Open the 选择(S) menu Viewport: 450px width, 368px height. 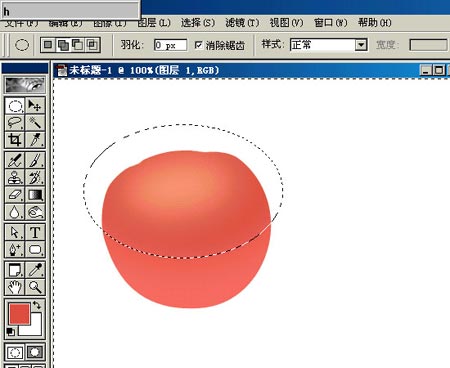pos(198,23)
